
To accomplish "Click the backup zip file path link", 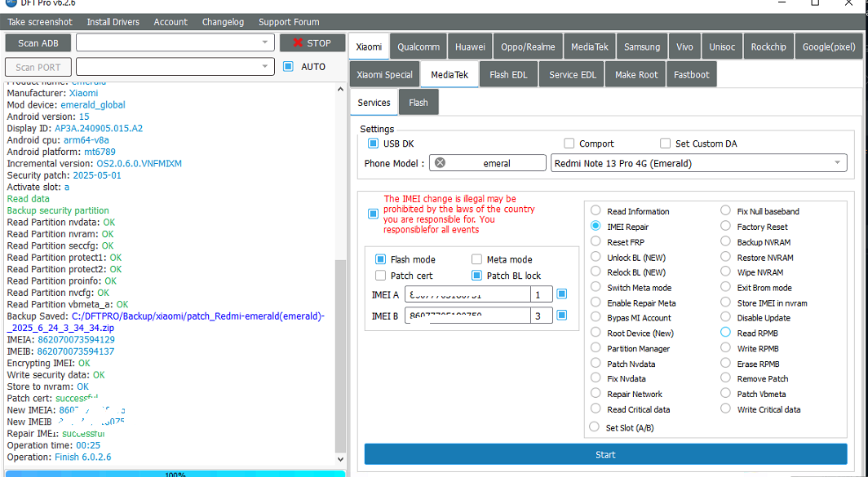I will tap(165, 322).
